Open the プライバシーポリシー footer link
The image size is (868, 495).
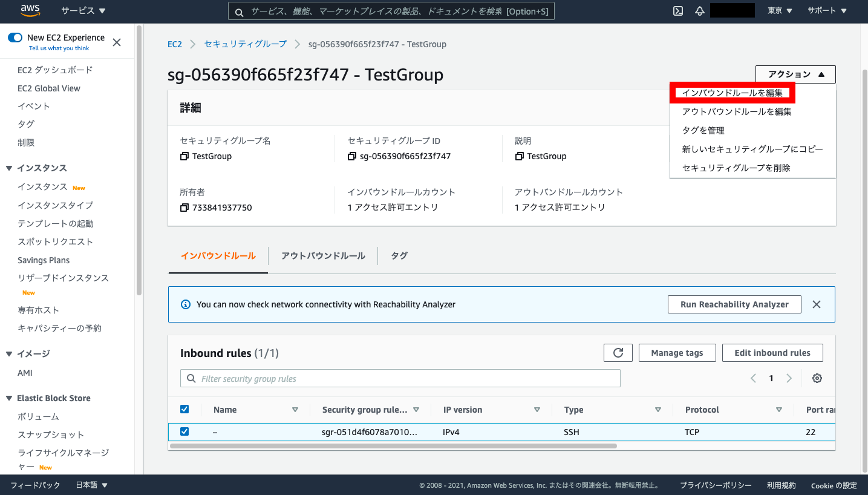click(716, 485)
